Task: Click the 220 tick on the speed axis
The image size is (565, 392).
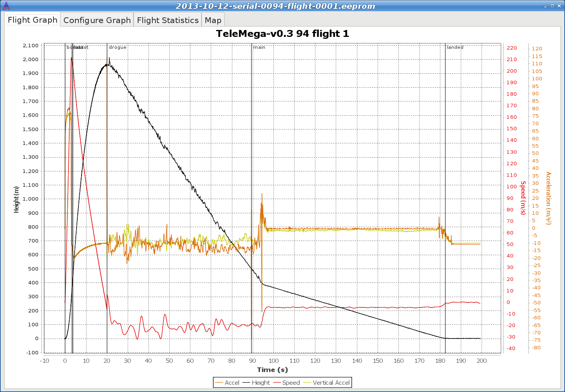Action: pyautogui.click(x=512, y=48)
